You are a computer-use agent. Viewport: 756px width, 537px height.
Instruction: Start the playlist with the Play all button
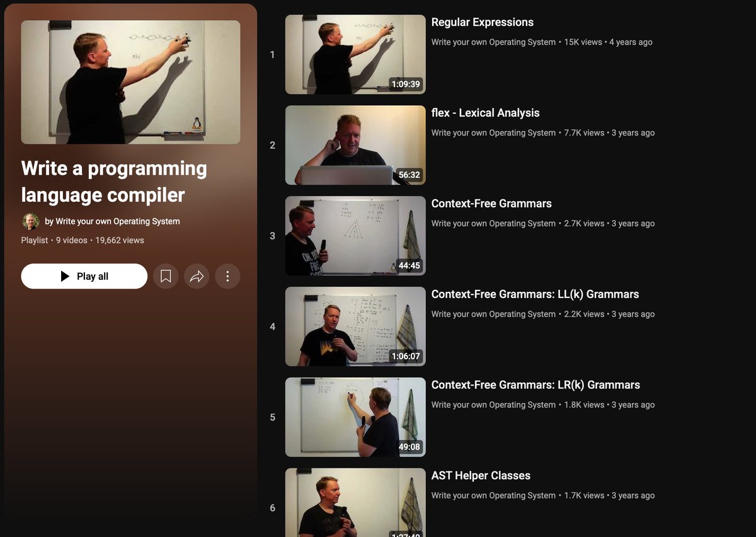[x=84, y=276]
